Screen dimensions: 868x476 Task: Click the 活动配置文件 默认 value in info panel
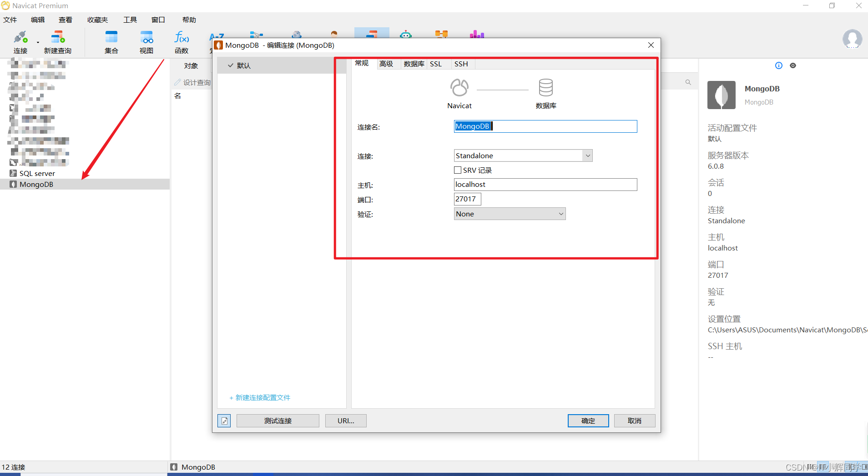tap(714, 139)
